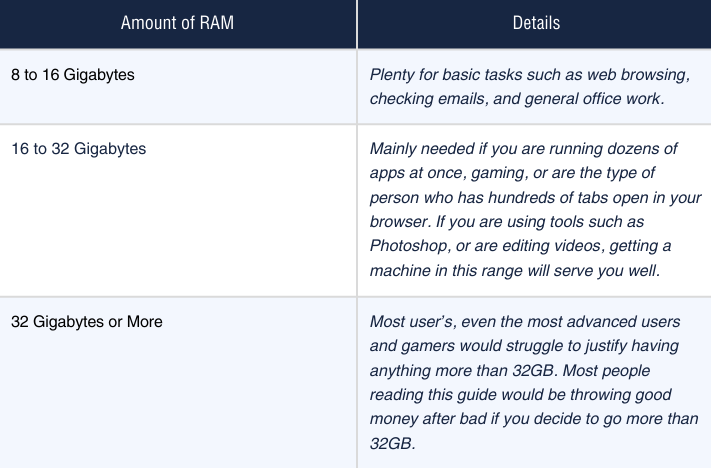Screen dimensions: 711x468
Task: Select the "8 to 16 Gigabytes" cell
Action: 73,75
